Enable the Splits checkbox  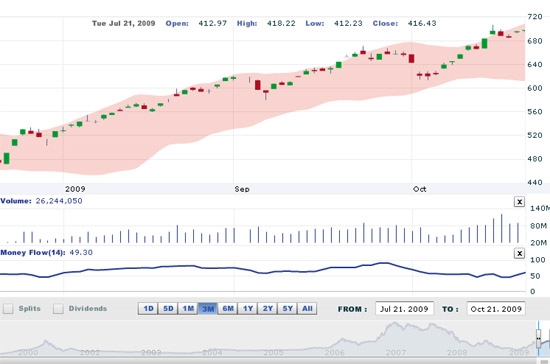coord(8,309)
